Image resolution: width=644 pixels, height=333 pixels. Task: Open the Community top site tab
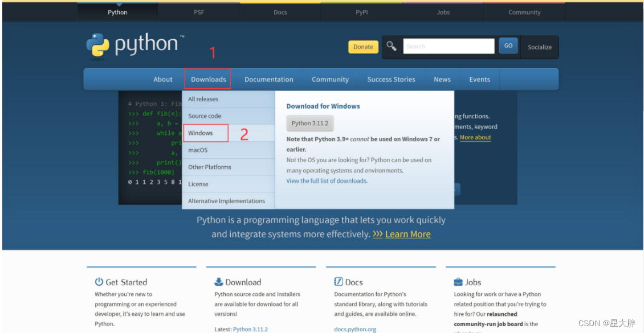524,13
